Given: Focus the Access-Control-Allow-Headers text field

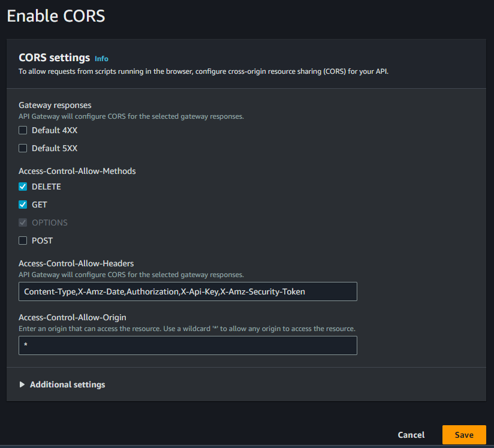Looking at the screenshot, I should 188,291.
